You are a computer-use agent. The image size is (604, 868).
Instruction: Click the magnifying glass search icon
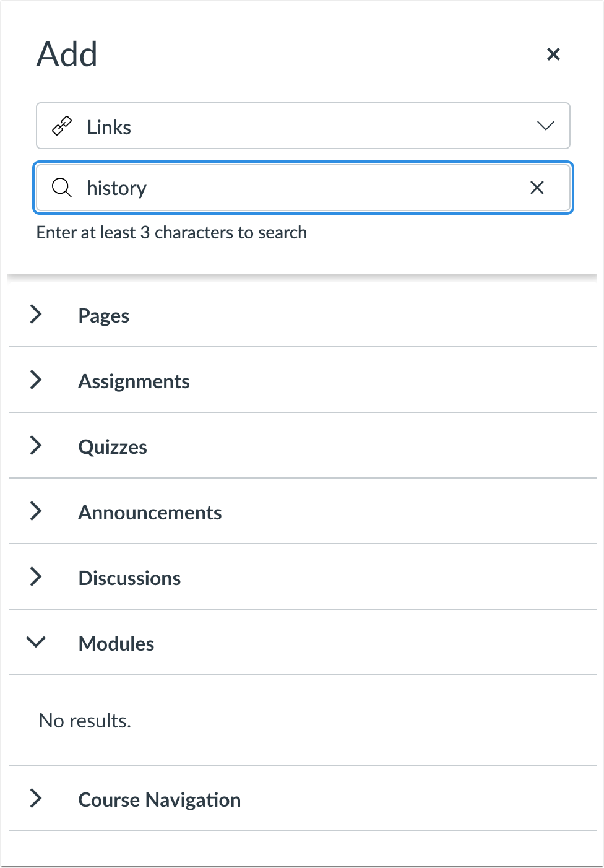tap(61, 188)
